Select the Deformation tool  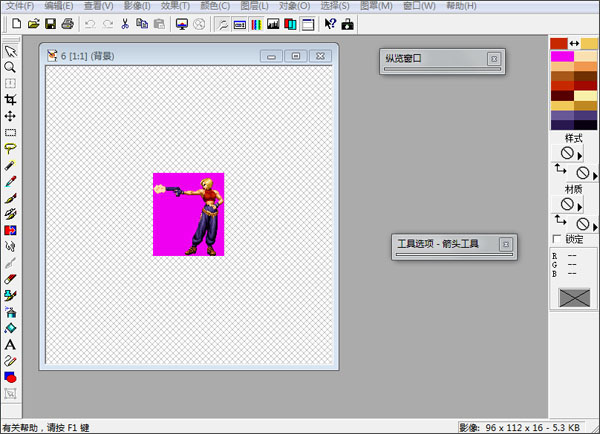click(10, 83)
